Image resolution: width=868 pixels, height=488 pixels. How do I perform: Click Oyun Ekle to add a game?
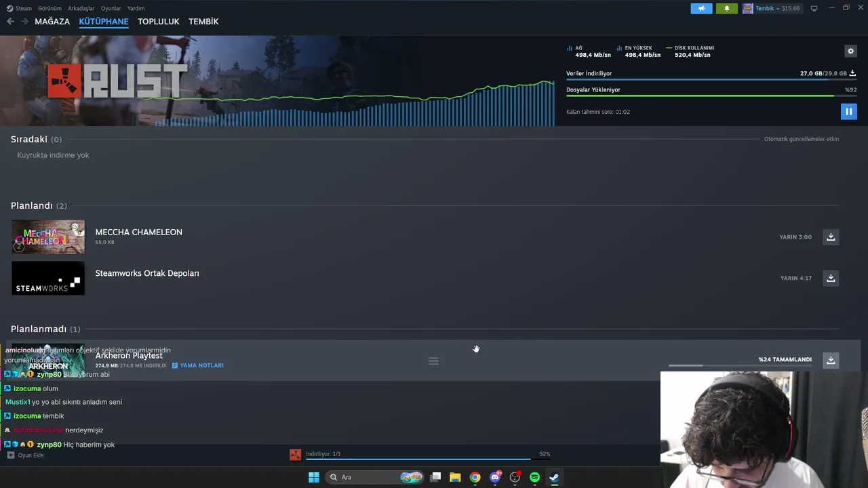26,455
